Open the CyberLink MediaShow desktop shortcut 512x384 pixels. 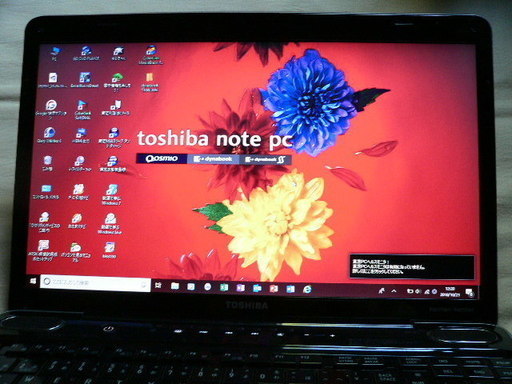[x=151, y=55]
